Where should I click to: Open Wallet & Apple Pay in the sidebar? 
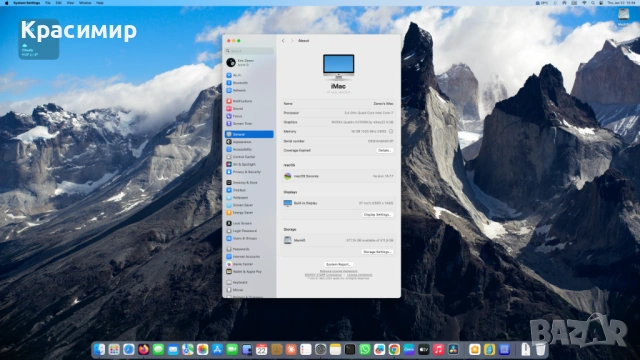coord(249,271)
